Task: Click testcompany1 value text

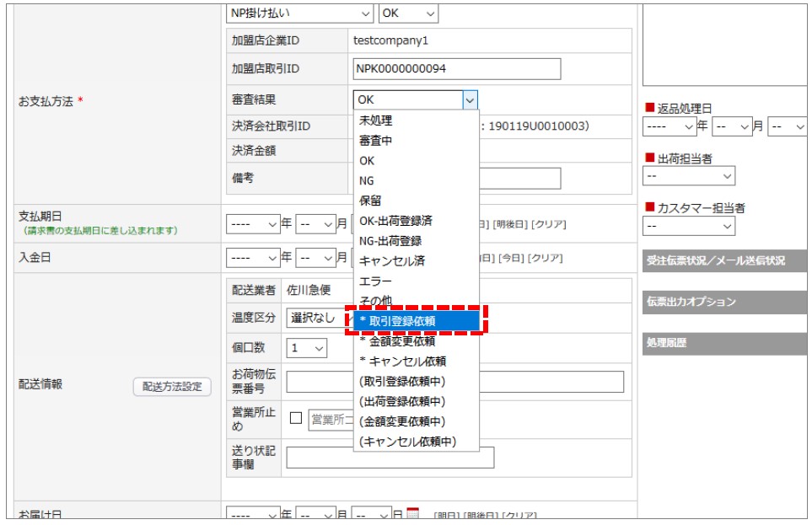Action: [390, 40]
